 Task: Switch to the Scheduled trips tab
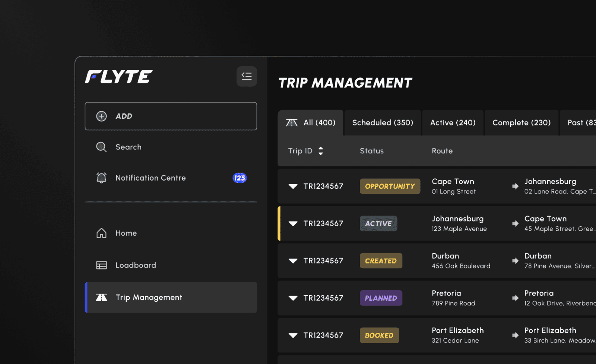pos(383,122)
